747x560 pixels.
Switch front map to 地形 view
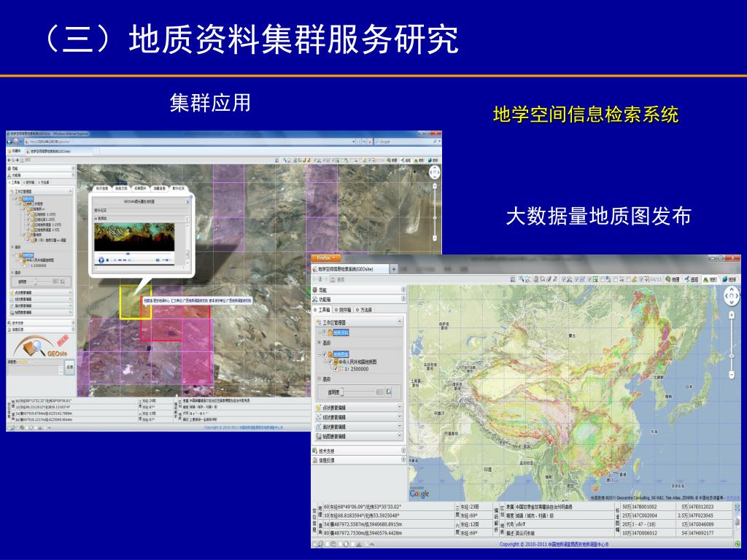tap(710, 279)
